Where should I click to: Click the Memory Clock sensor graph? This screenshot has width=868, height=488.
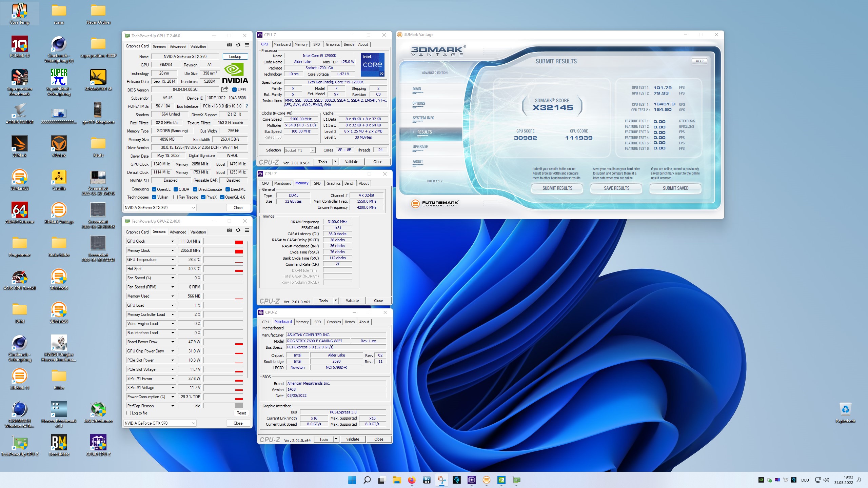click(x=223, y=250)
